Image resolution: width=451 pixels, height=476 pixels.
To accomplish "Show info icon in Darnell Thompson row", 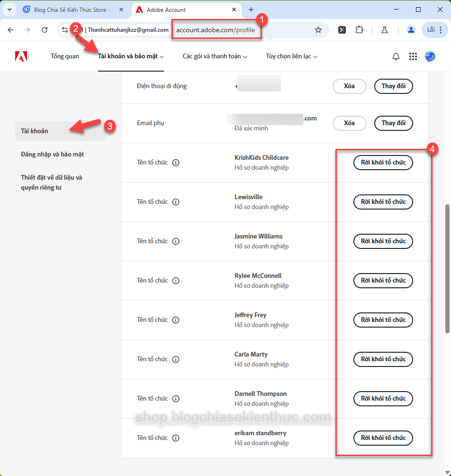I will pos(176,399).
